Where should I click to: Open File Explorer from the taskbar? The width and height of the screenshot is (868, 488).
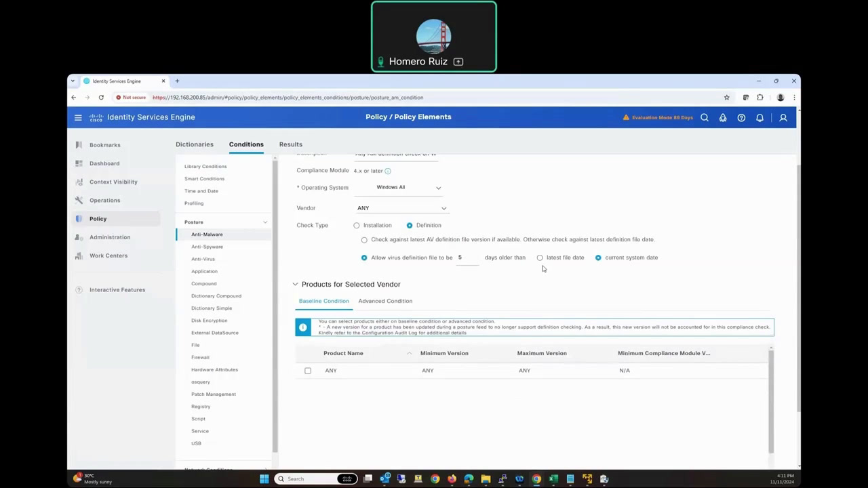click(486, 479)
